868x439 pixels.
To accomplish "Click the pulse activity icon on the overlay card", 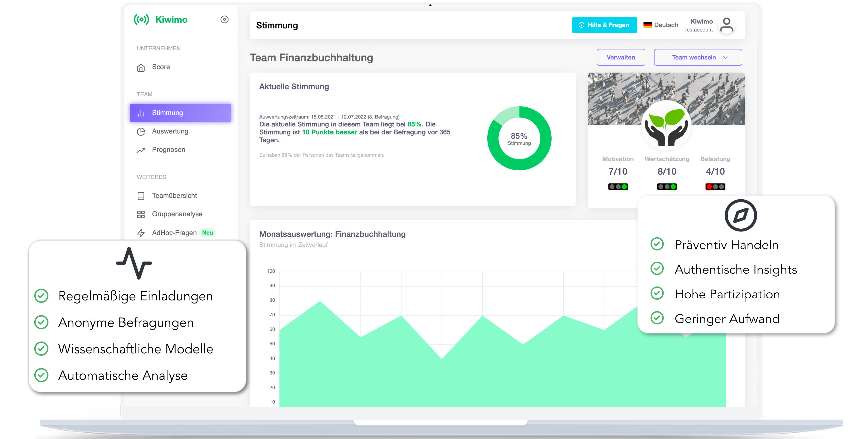I will 134,263.
